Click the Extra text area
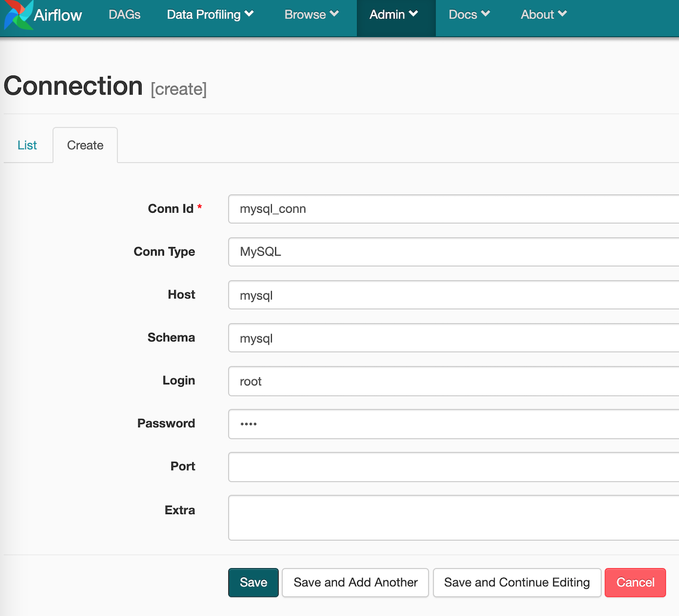Screen dimensions: 679x616 coord(453,518)
